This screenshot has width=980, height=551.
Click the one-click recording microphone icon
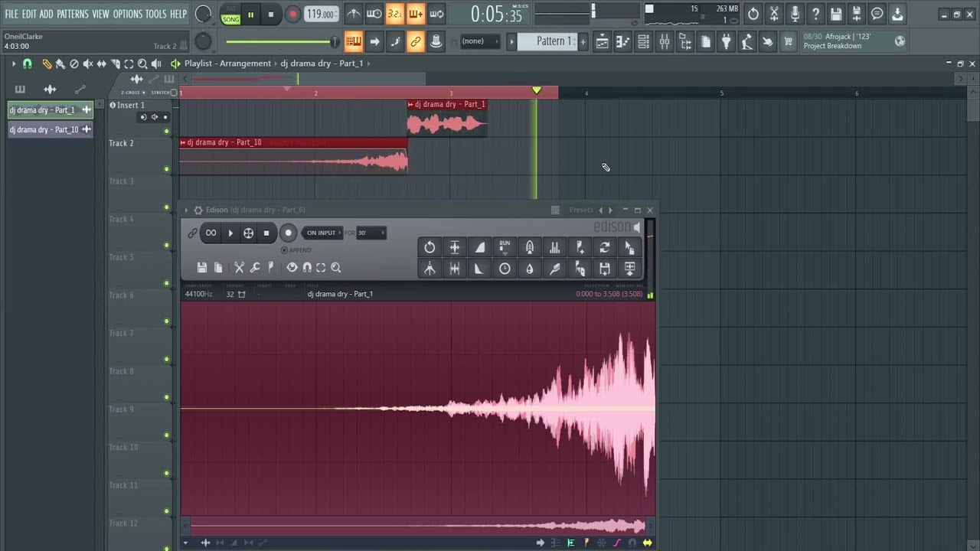(x=795, y=14)
